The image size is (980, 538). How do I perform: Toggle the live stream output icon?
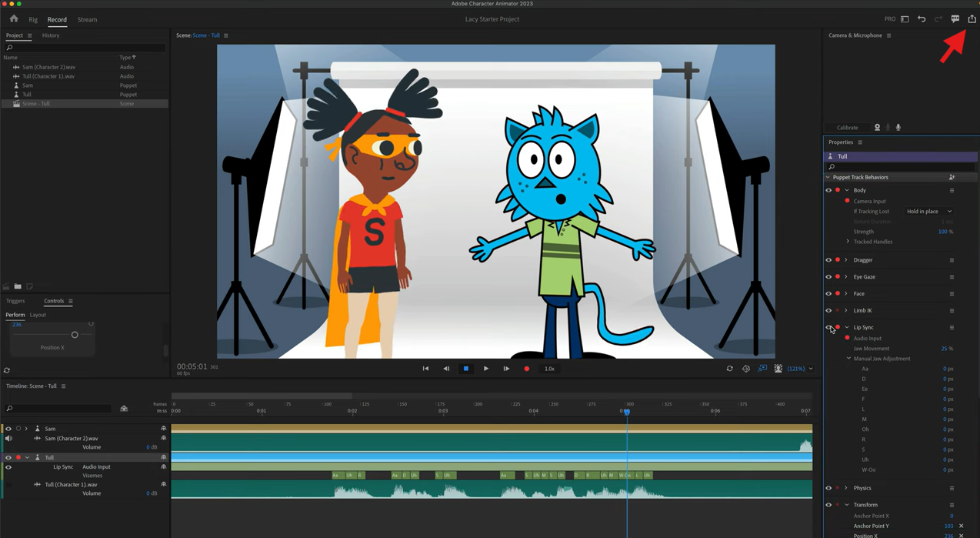coord(762,369)
